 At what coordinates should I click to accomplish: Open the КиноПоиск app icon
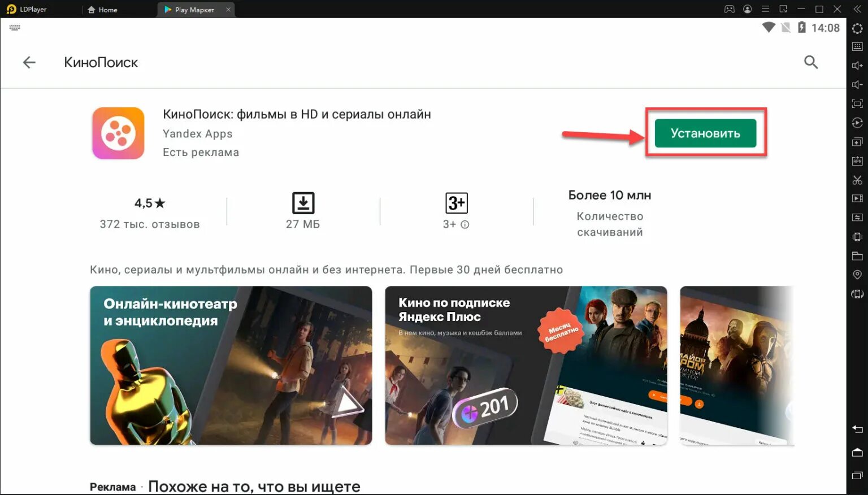pos(118,133)
